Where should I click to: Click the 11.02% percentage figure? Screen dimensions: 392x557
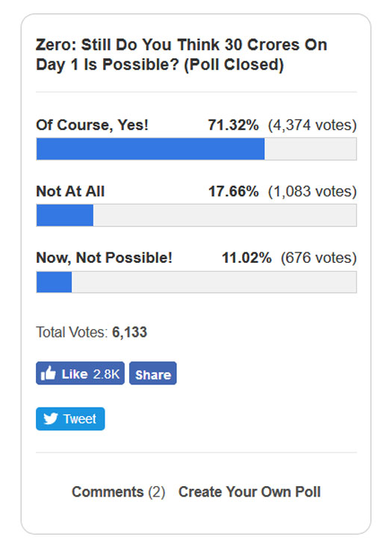[x=246, y=258]
